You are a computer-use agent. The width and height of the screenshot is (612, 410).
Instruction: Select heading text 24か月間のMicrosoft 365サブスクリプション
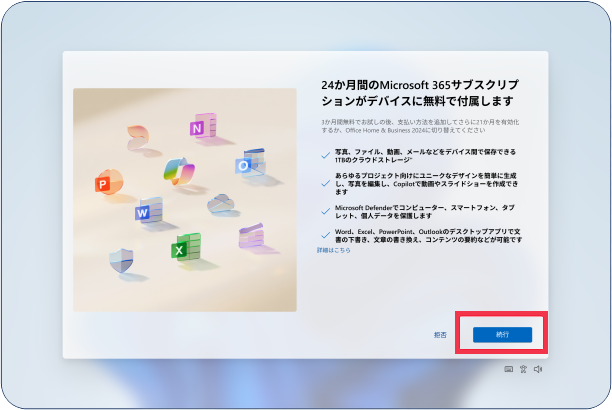click(x=420, y=93)
